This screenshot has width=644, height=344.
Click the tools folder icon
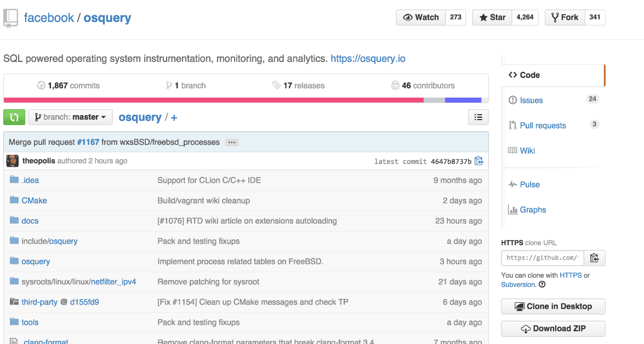pos(14,322)
